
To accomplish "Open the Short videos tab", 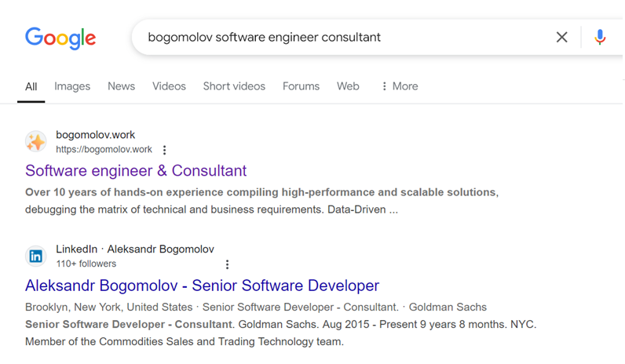I will 234,86.
